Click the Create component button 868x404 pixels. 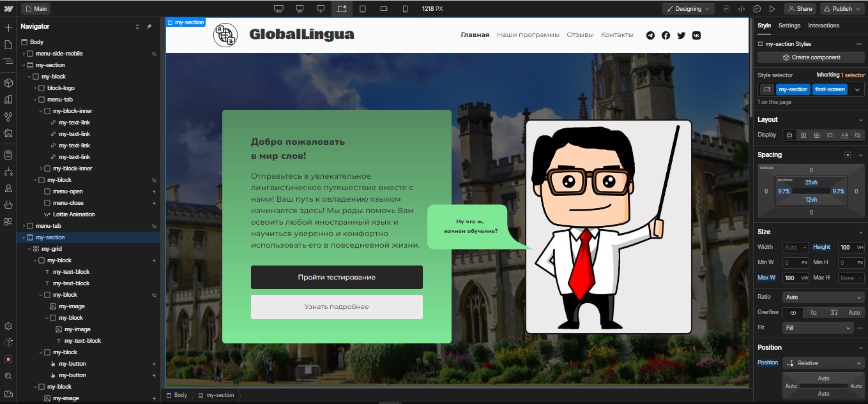[811, 57]
